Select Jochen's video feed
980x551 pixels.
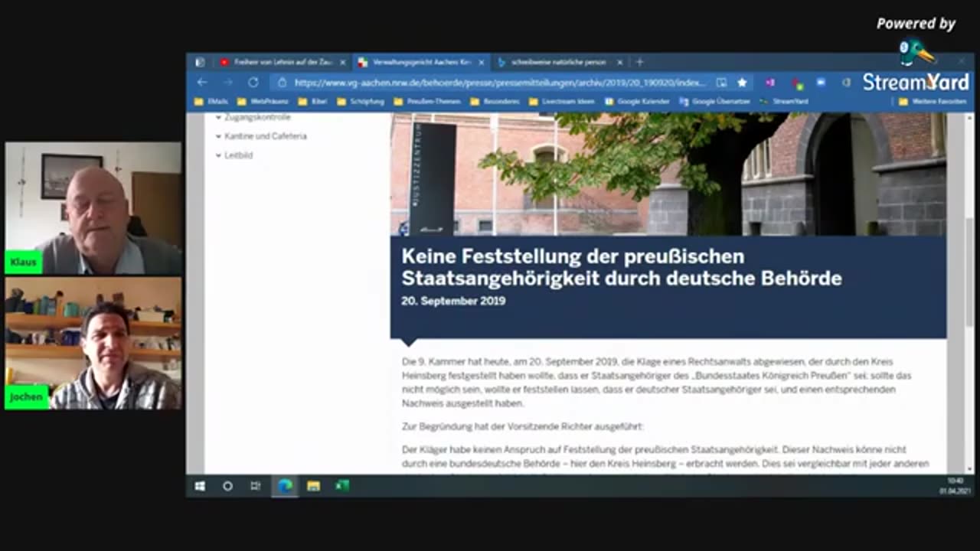(x=93, y=344)
